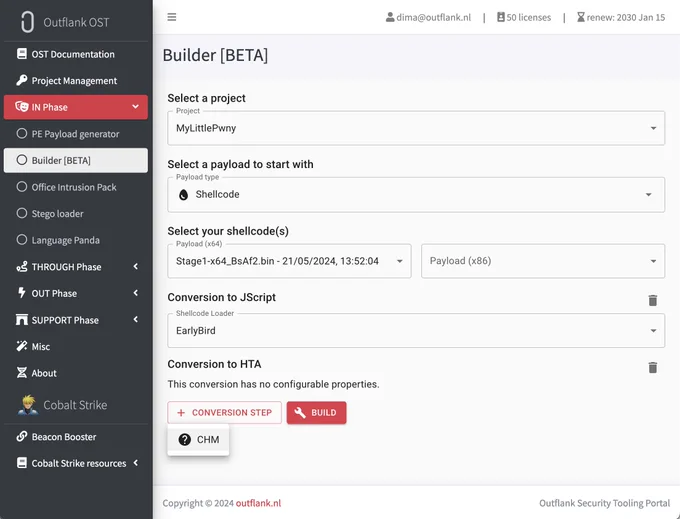Click the Select your shellcode(s) heading
This screenshot has height=519, width=680.
pyautogui.click(x=228, y=231)
